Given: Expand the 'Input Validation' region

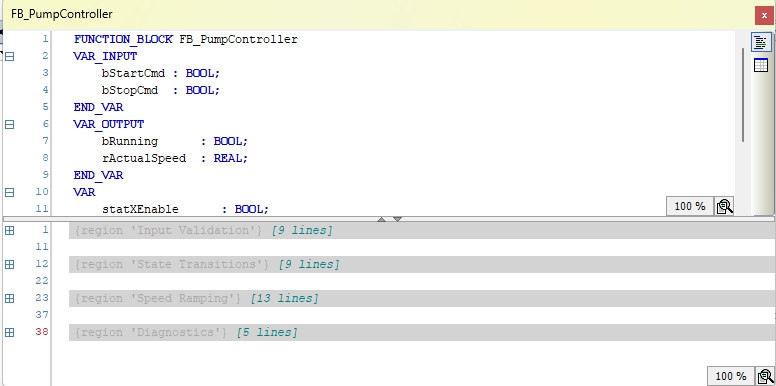Looking at the screenshot, I should tap(9, 230).
